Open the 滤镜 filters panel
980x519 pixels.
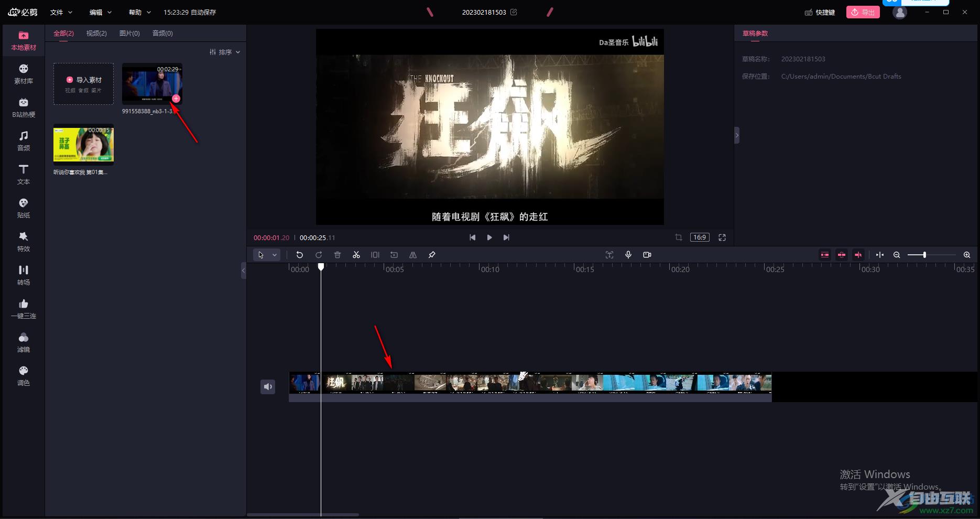tap(24, 343)
